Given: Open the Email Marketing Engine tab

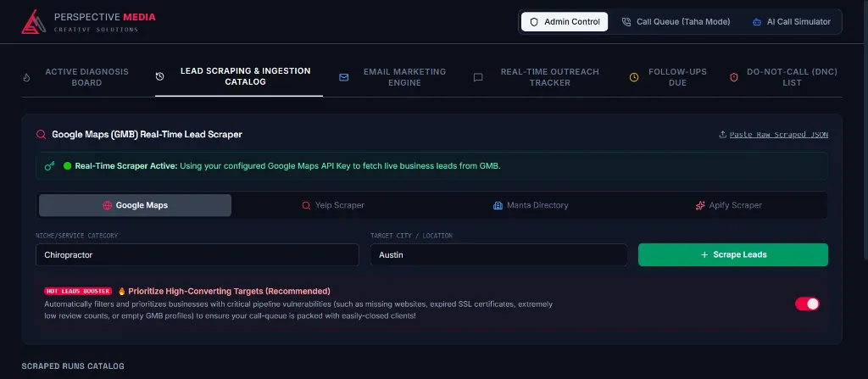Looking at the screenshot, I should (x=392, y=77).
